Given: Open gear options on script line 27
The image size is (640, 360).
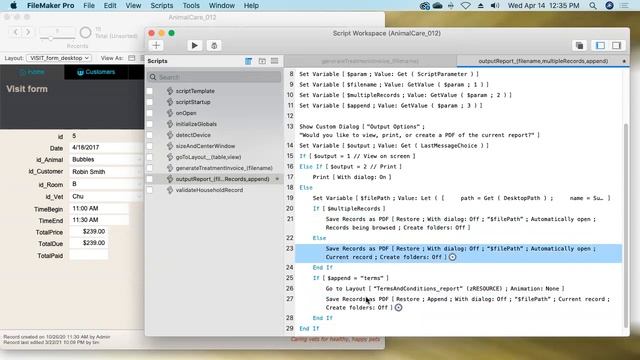Looking at the screenshot, I should coord(398,307).
